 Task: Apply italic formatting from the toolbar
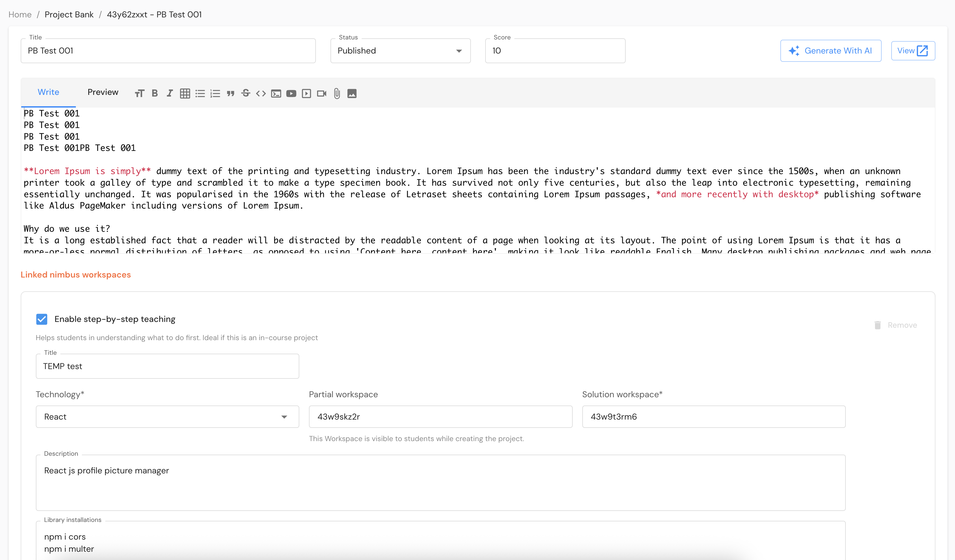(170, 94)
